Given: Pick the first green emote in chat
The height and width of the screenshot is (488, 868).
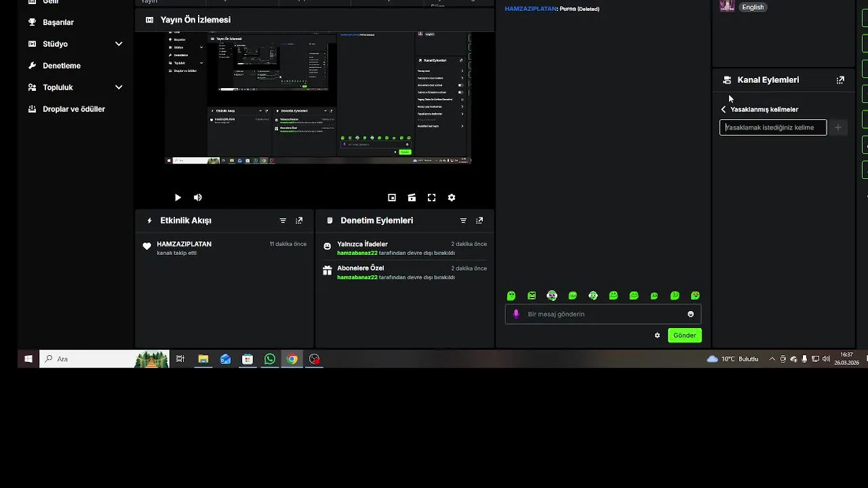Looking at the screenshot, I should tap(511, 296).
